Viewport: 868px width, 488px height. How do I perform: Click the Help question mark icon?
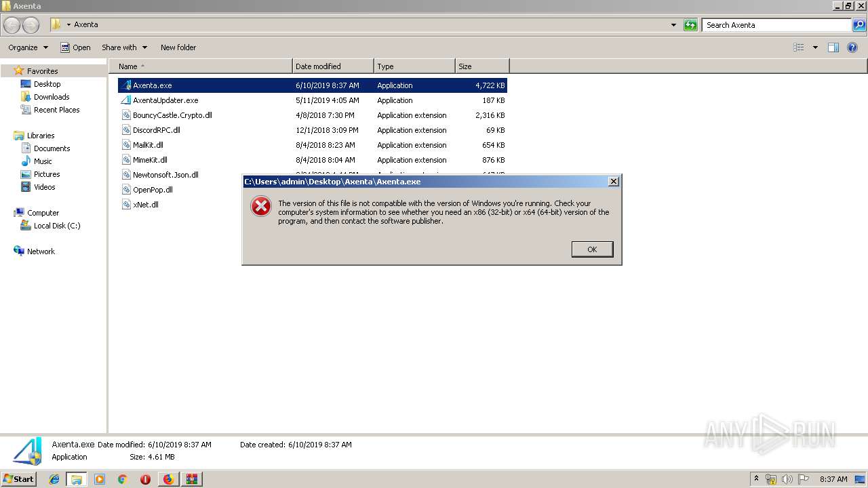[x=853, y=47]
